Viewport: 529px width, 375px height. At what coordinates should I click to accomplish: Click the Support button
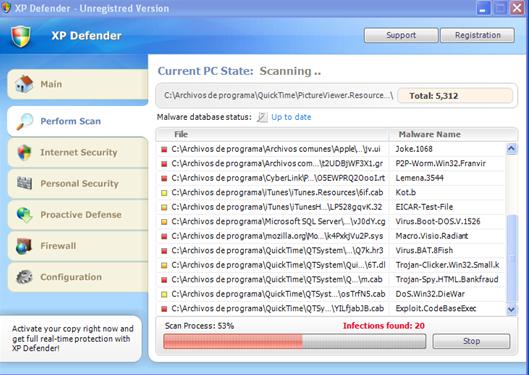pos(401,35)
